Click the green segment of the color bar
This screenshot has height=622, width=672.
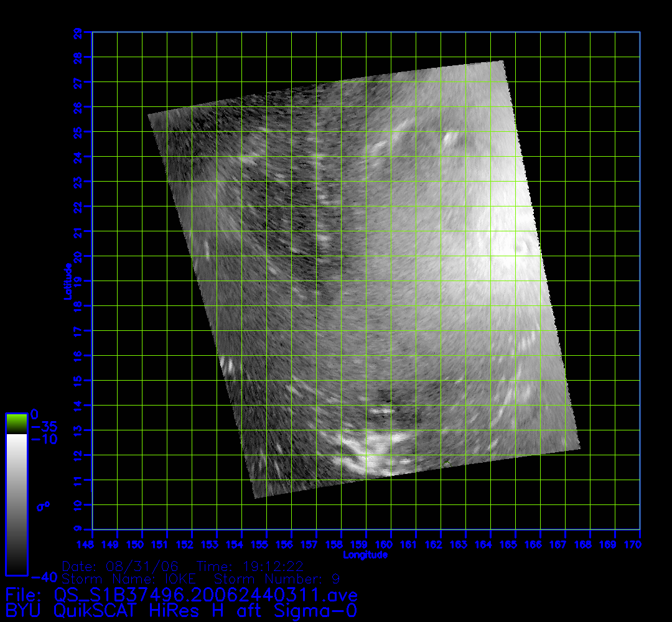pos(16,424)
